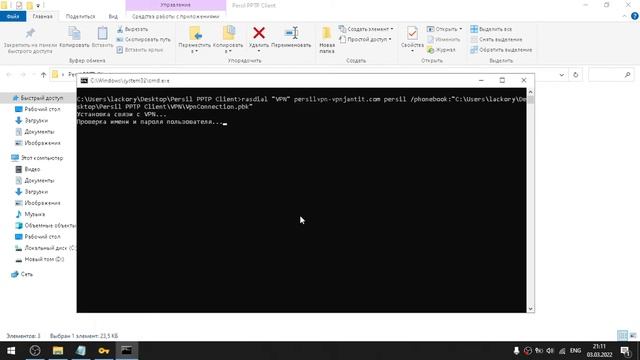Open the File tab
Screen dimensions: 640x360
click(13, 16)
